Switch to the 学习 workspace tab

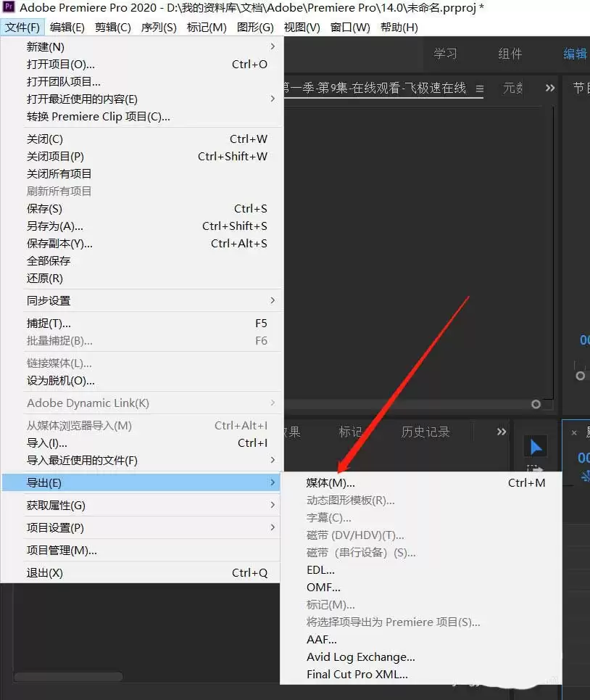click(x=446, y=54)
